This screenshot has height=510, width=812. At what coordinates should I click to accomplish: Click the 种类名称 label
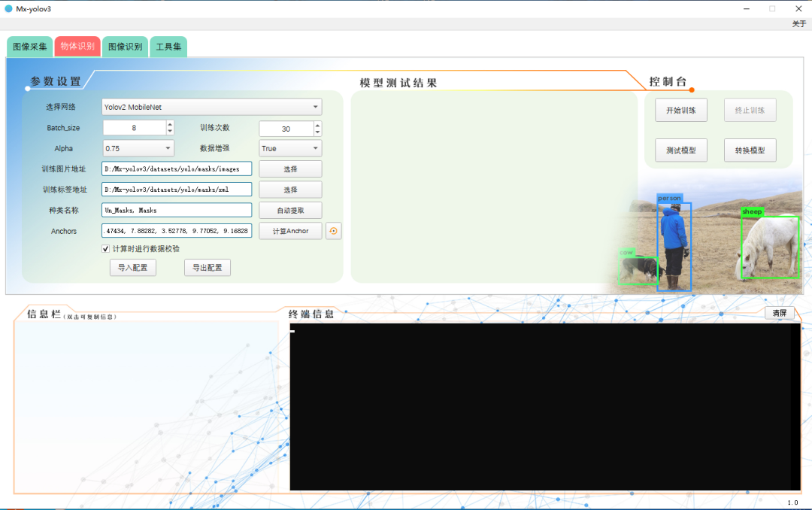(x=64, y=211)
